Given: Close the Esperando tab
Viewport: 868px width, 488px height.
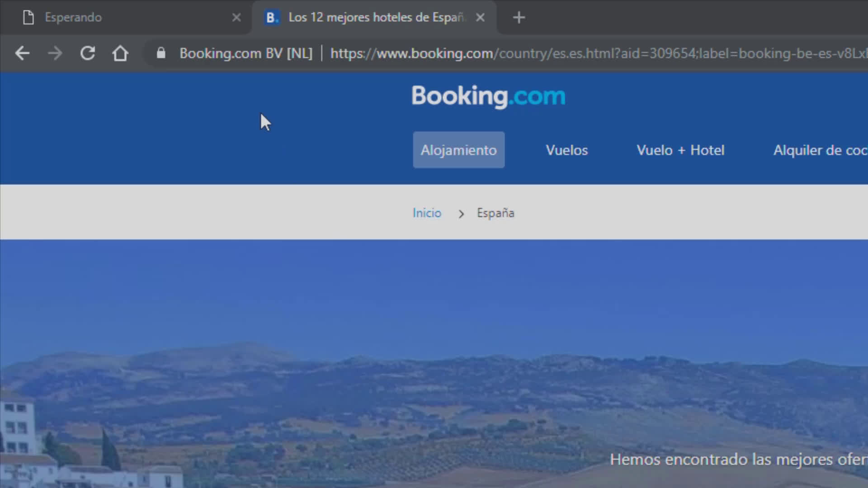Looking at the screenshot, I should click(236, 18).
